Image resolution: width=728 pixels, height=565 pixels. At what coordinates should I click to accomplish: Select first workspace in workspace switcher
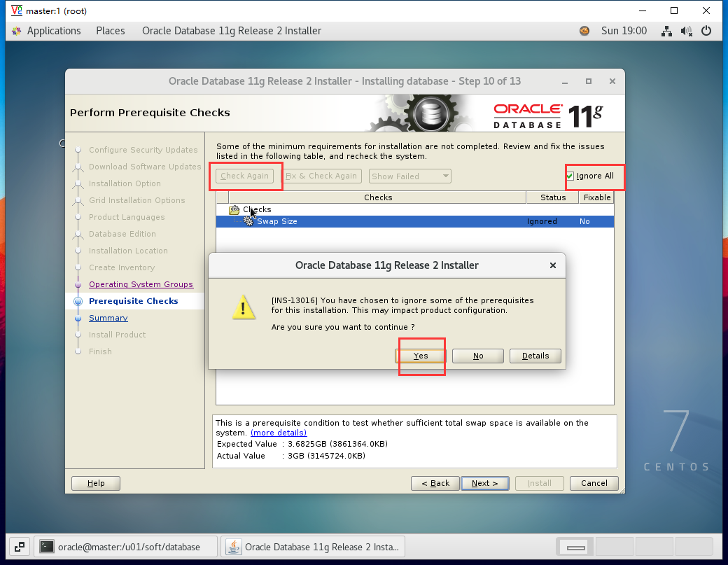(575, 547)
